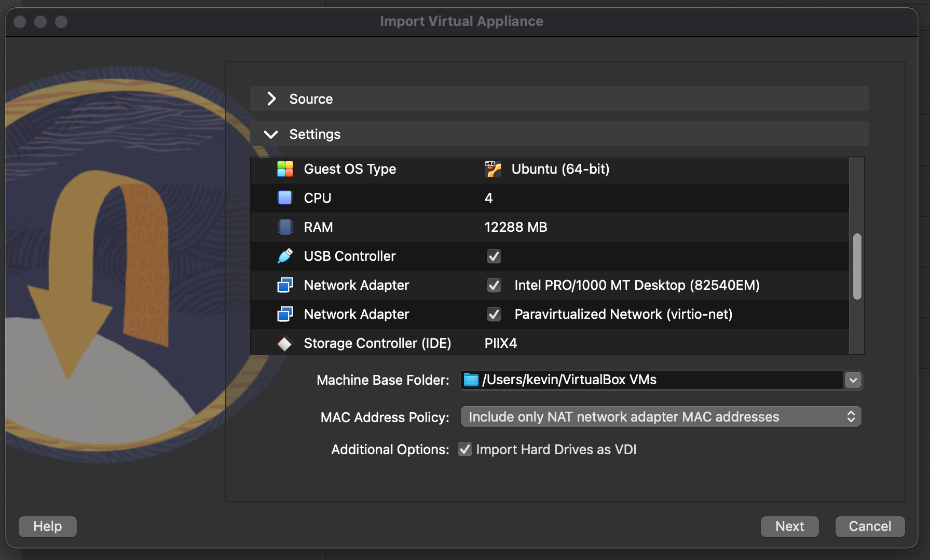
Task: Click the blue folder icon in Machine Base Folder
Action: (x=471, y=380)
